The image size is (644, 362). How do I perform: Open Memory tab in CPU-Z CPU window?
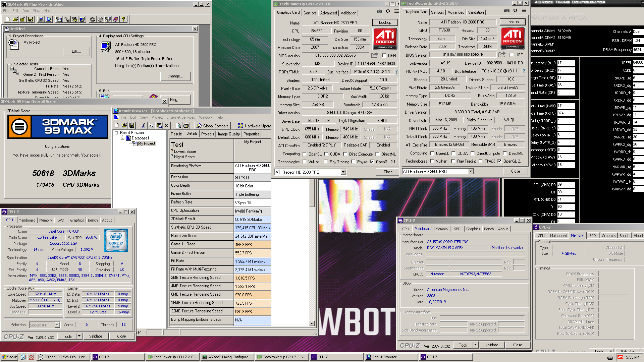tap(46, 220)
